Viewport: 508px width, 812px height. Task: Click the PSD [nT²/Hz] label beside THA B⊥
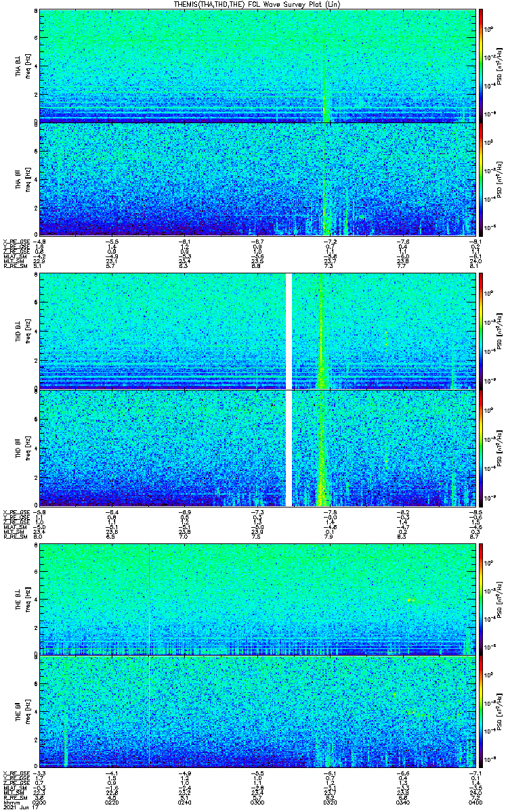tap(499, 66)
